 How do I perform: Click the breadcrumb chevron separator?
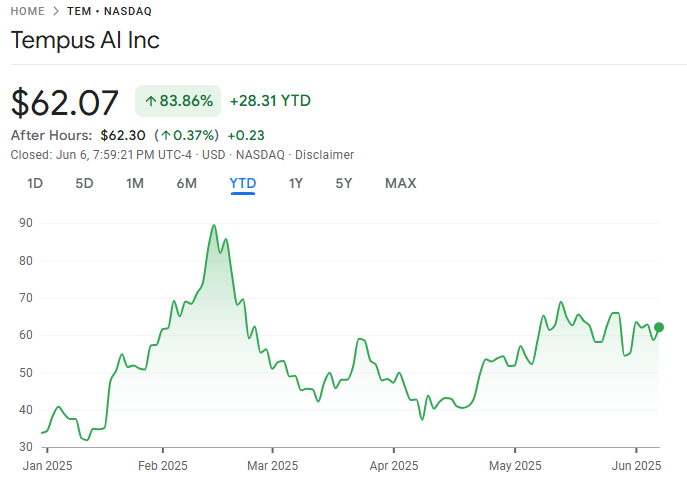tap(56, 11)
